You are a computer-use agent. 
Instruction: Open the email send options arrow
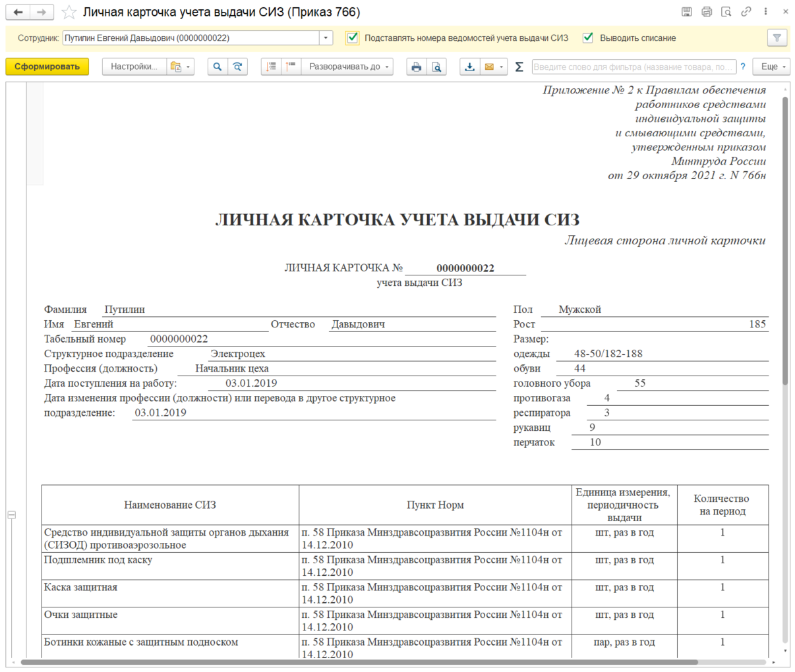502,67
